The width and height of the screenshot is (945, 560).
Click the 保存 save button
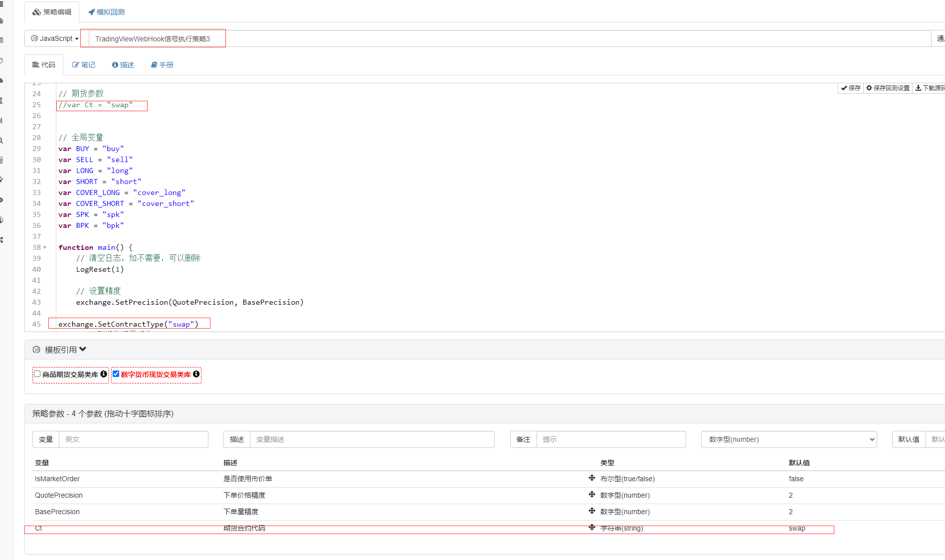(851, 88)
